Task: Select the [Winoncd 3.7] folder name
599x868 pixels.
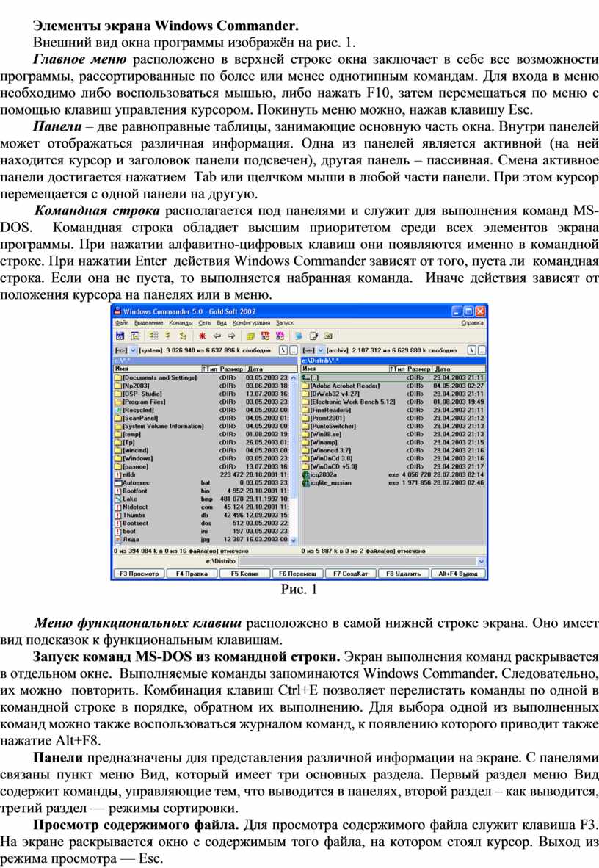Action: 330,451
